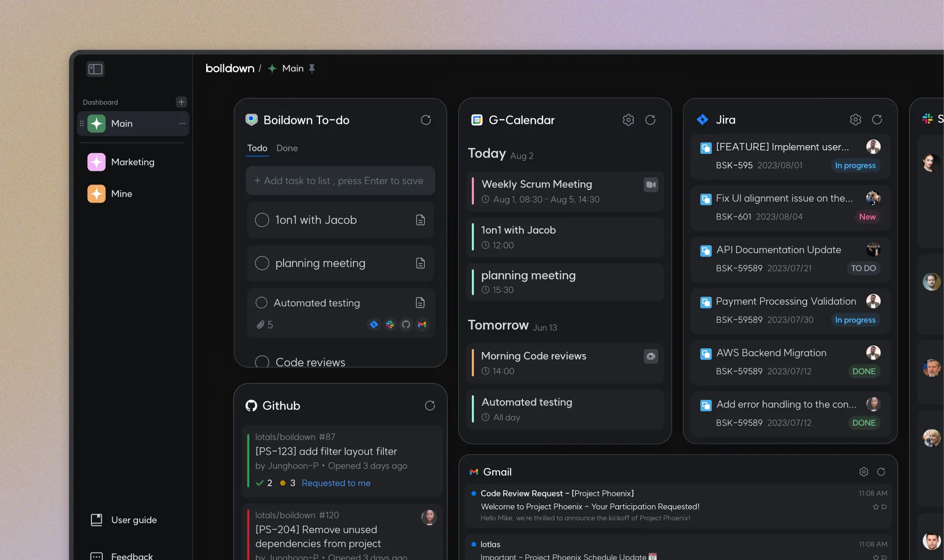Image resolution: width=944 pixels, height=560 pixels.
Task: Tick the Automated testing task circle
Action: pos(261,303)
